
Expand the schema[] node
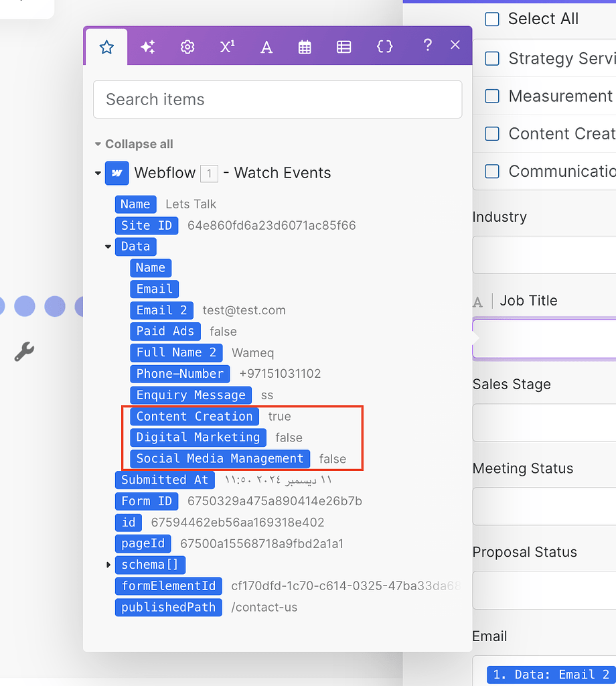click(x=109, y=565)
